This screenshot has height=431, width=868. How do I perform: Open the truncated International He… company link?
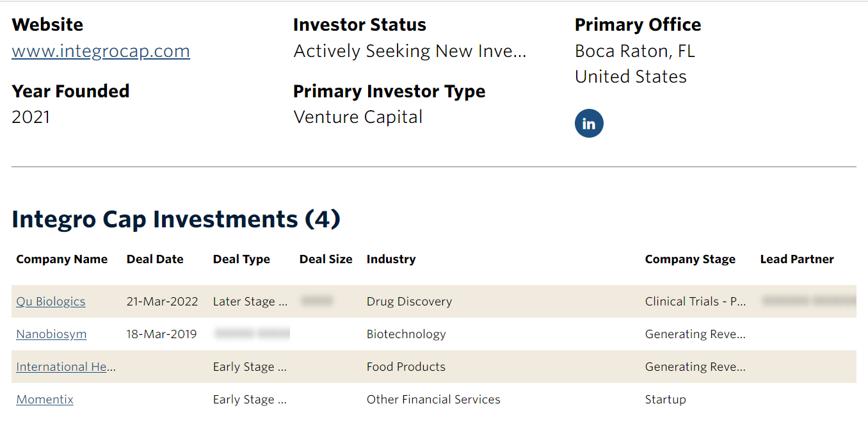[x=66, y=367]
